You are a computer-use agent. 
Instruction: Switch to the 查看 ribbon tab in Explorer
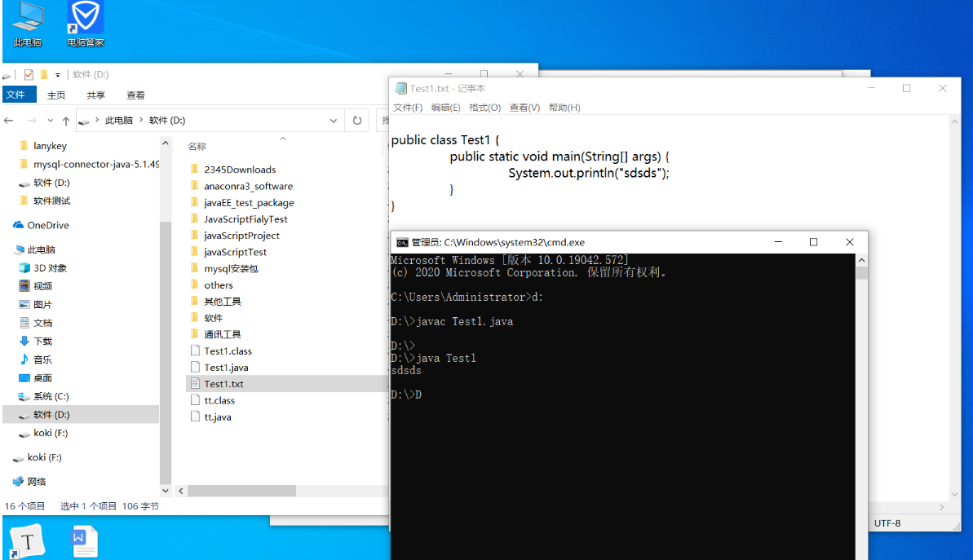(x=135, y=95)
